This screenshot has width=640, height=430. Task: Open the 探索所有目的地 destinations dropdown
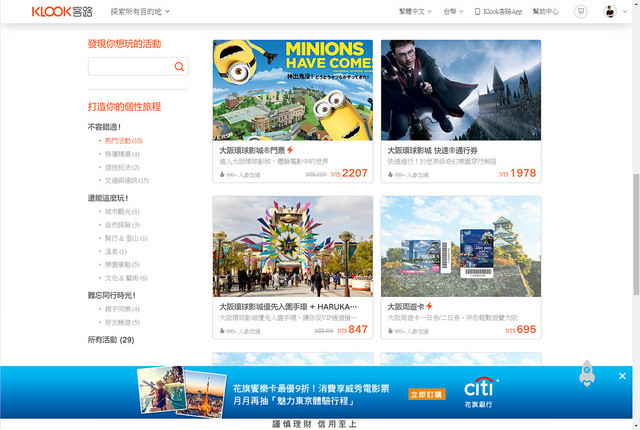[x=140, y=12]
